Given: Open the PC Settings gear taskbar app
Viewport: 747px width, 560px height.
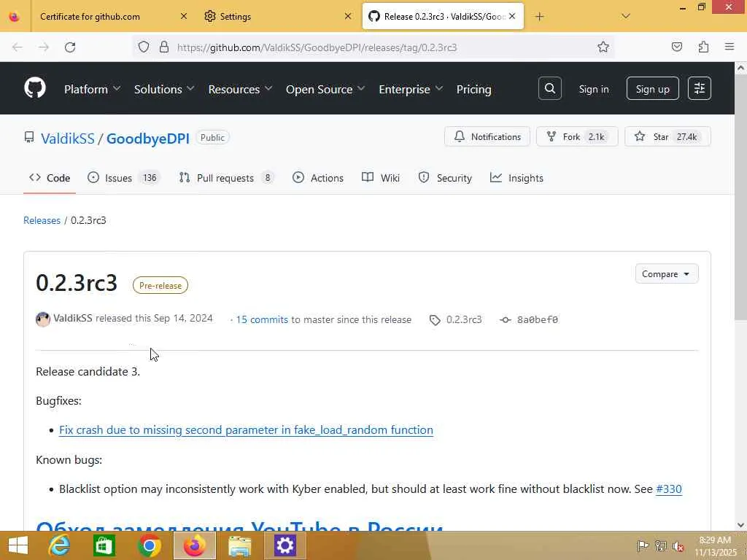Looking at the screenshot, I should click(285, 545).
